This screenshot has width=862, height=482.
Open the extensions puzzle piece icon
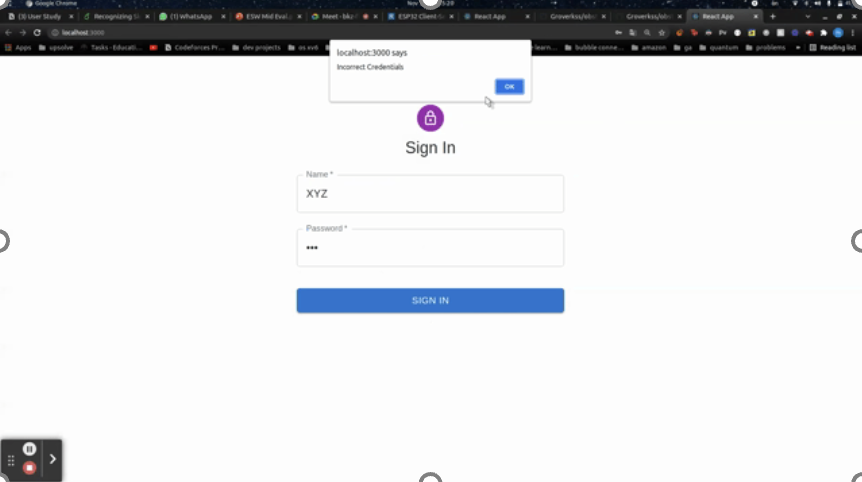tap(824, 33)
